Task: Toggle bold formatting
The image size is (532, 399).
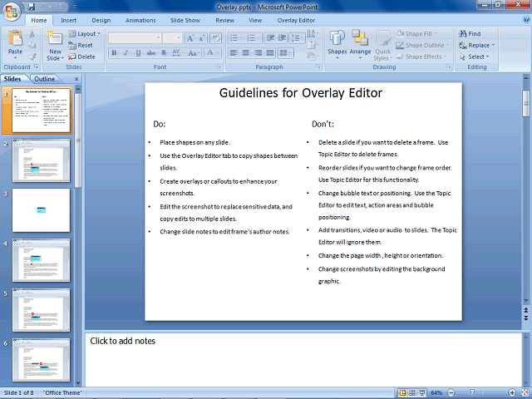Action: click(x=114, y=52)
